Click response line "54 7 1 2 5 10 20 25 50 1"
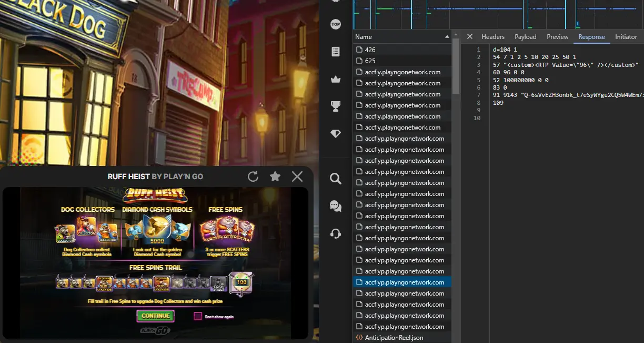This screenshot has width=644, height=343. tap(535, 57)
